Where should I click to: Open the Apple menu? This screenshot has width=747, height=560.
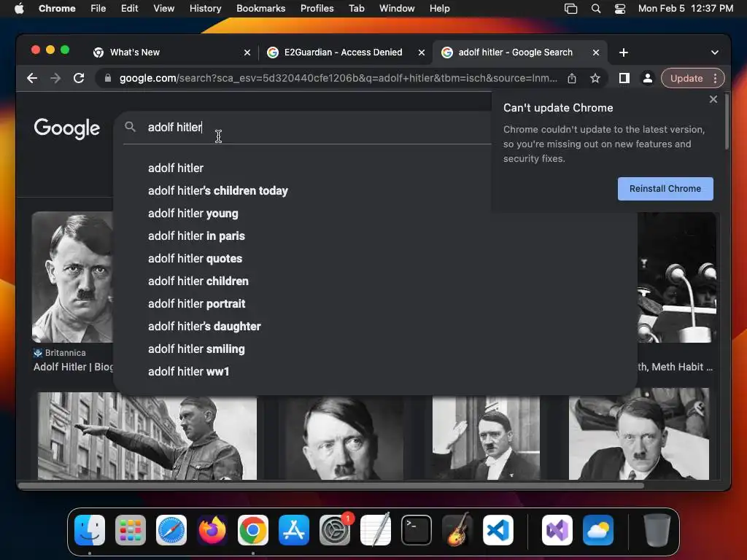click(x=19, y=9)
